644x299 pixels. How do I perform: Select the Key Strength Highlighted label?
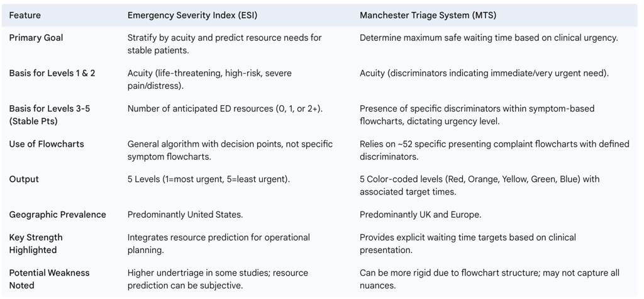tap(36, 244)
